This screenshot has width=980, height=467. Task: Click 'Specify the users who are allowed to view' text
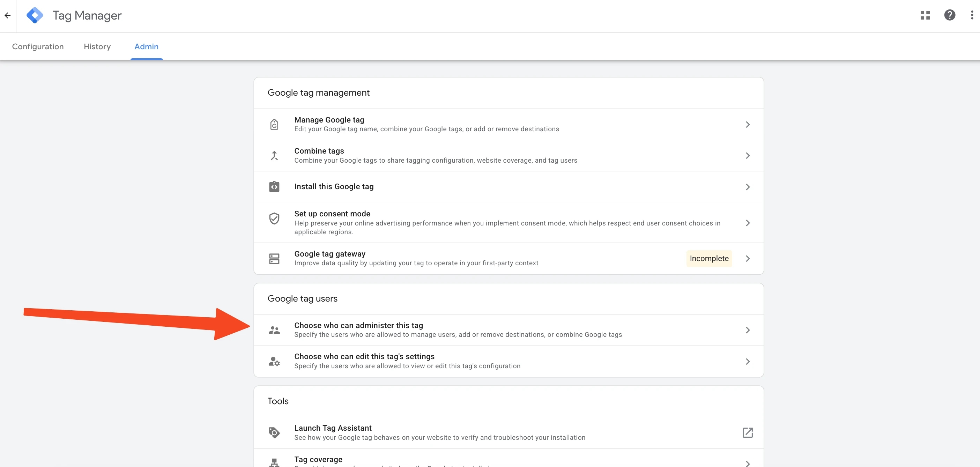point(407,366)
